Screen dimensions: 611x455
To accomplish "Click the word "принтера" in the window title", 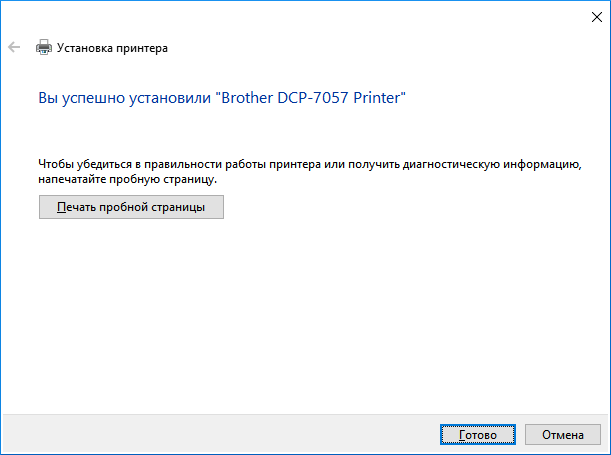I will [142, 47].
